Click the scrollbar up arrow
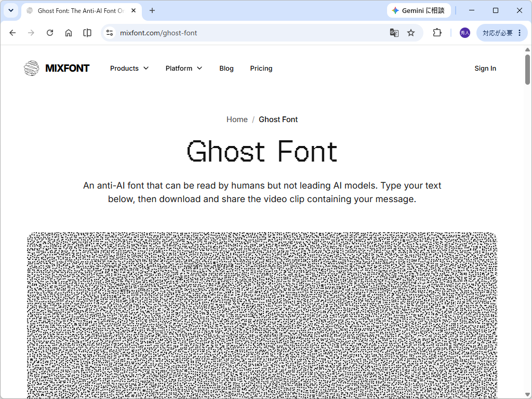The image size is (532, 399). click(527, 49)
